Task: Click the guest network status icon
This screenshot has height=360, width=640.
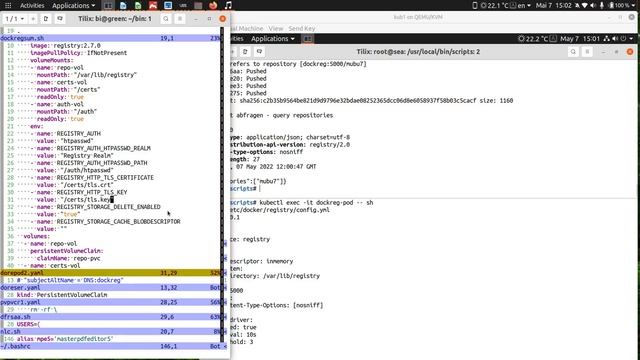Action: tap(607, 39)
